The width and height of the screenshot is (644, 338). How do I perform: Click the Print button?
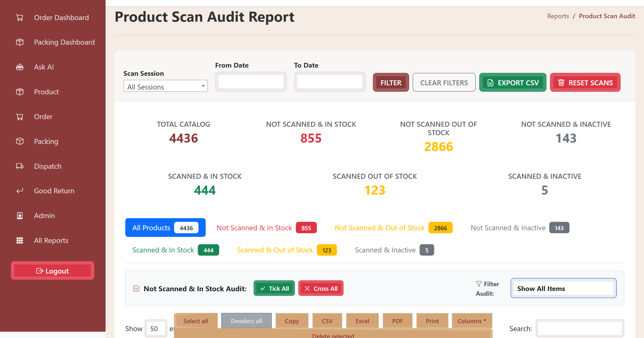(x=432, y=321)
